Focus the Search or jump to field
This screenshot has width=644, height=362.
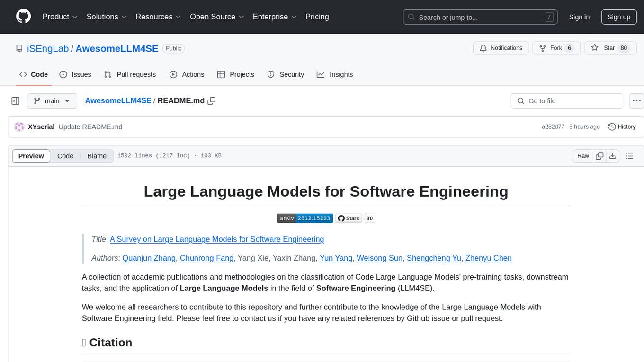[x=480, y=17]
